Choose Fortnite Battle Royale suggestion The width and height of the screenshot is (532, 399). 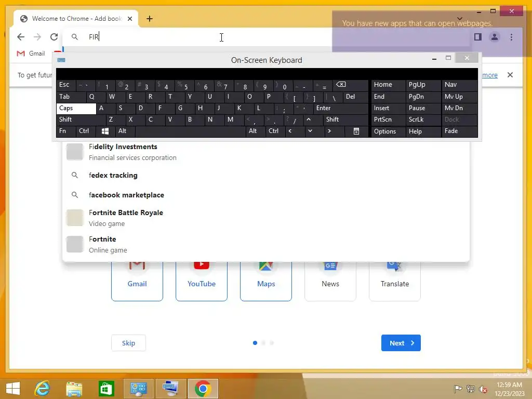266,218
